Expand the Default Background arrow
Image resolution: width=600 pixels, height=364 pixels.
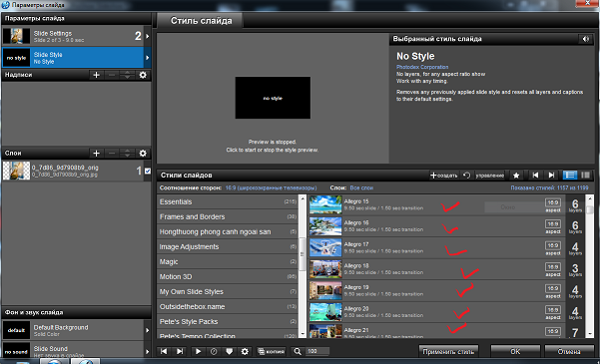148,330
